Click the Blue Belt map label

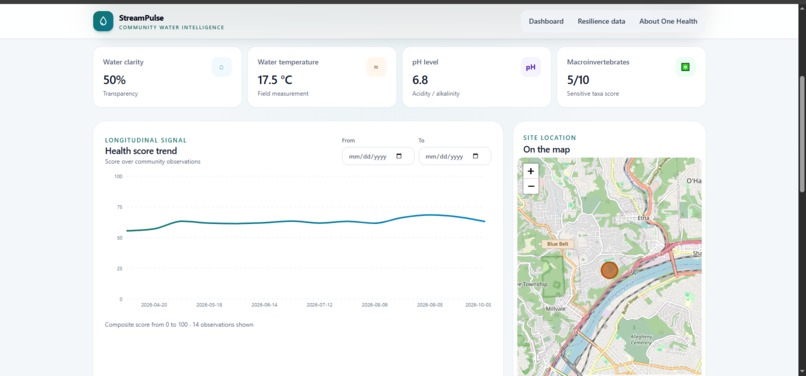click(558, 244)
